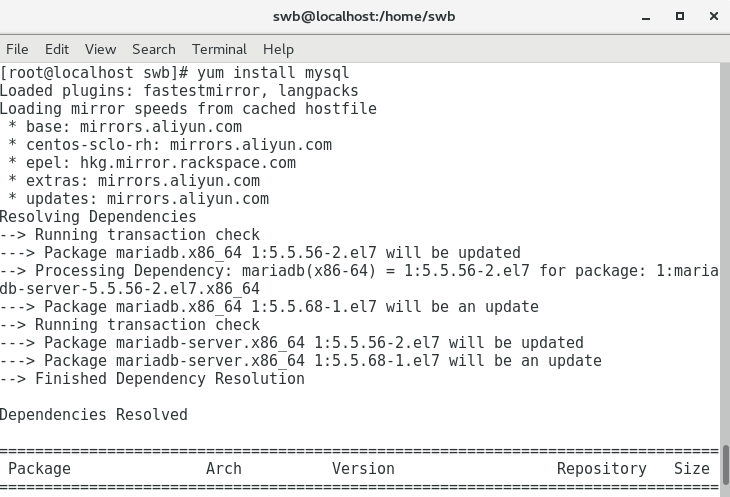
Task: Open the Search menu
Action: click(x=153, y=49)
